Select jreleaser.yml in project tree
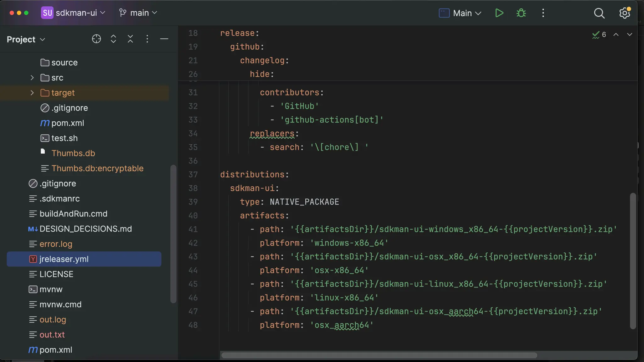644x362 pixels. tap(64, 259)
